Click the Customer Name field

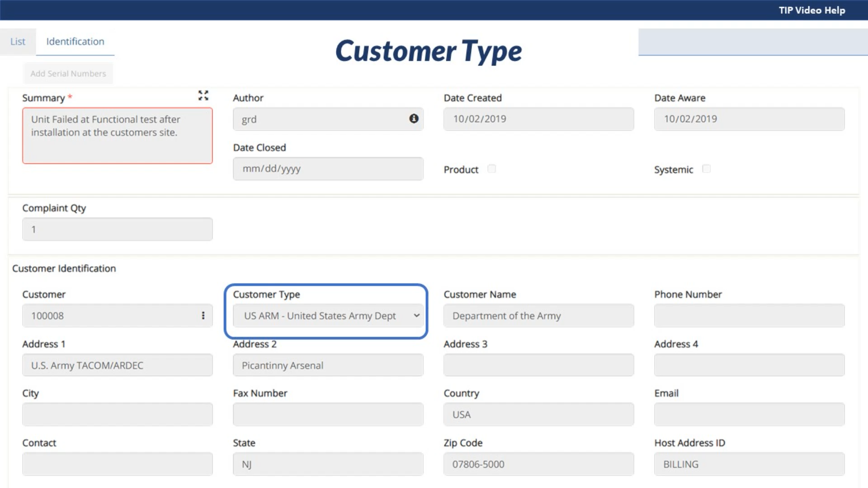pyautogui.click(x=538, y=315)
